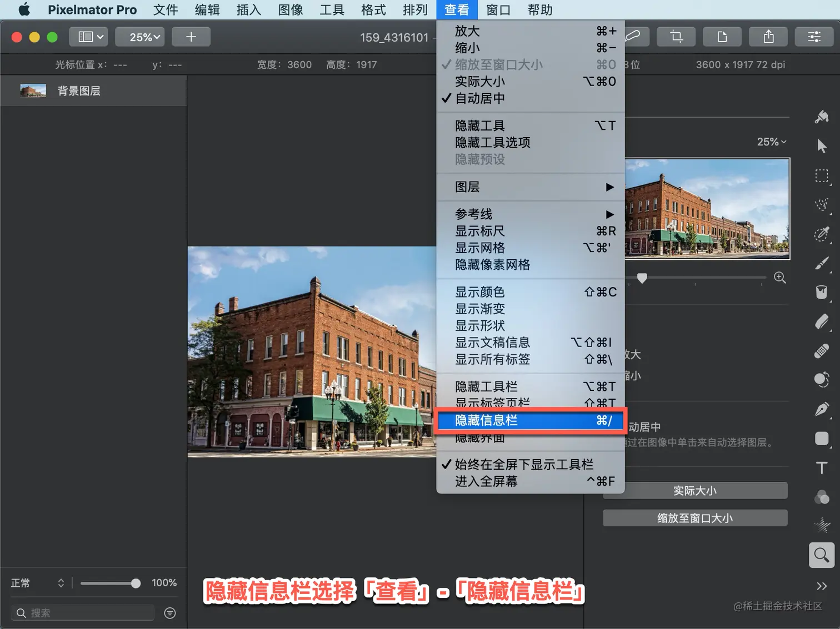Click the 缩放至窗口大小 button

coord(695,518)
